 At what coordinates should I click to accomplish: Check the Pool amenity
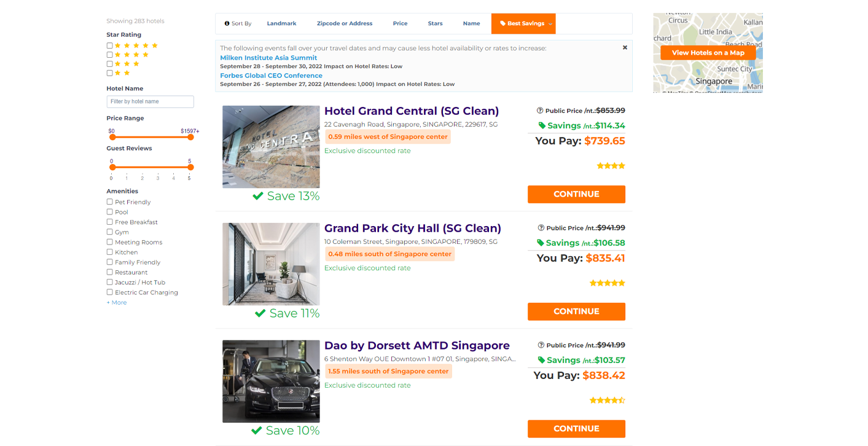click(x=109, y=212)
